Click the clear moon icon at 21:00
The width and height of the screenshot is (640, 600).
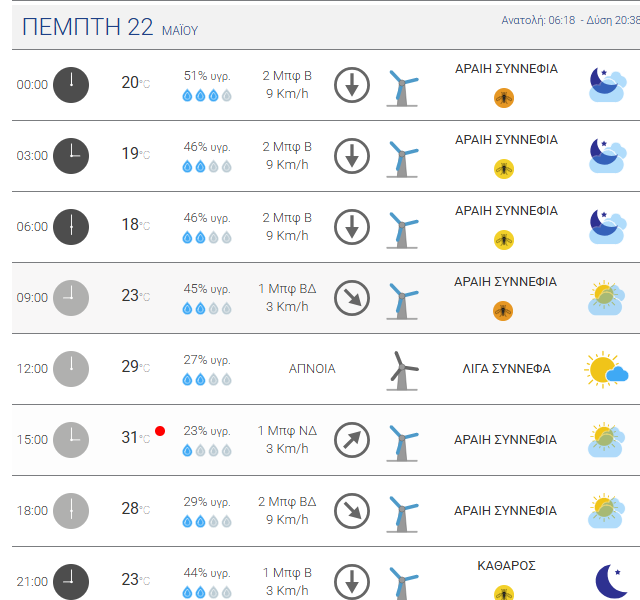point(611,581)
